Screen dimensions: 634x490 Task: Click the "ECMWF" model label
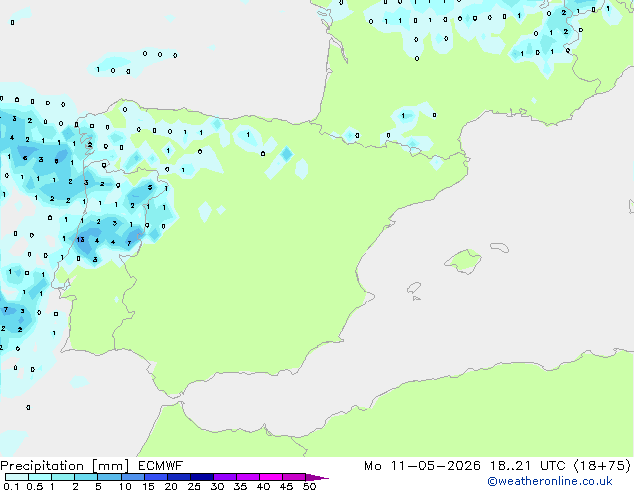[161, 466]
